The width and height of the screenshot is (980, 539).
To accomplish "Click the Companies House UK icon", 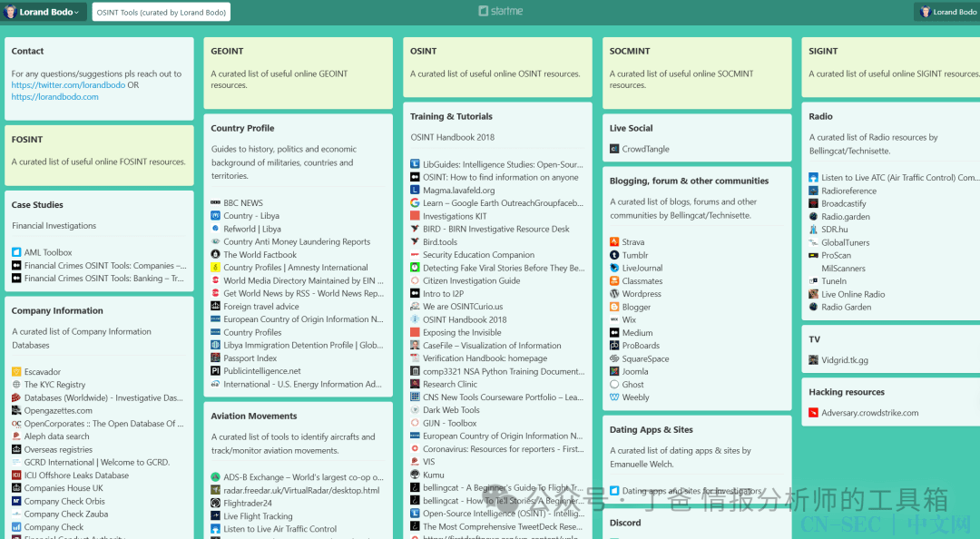I will tap(16, 488).
